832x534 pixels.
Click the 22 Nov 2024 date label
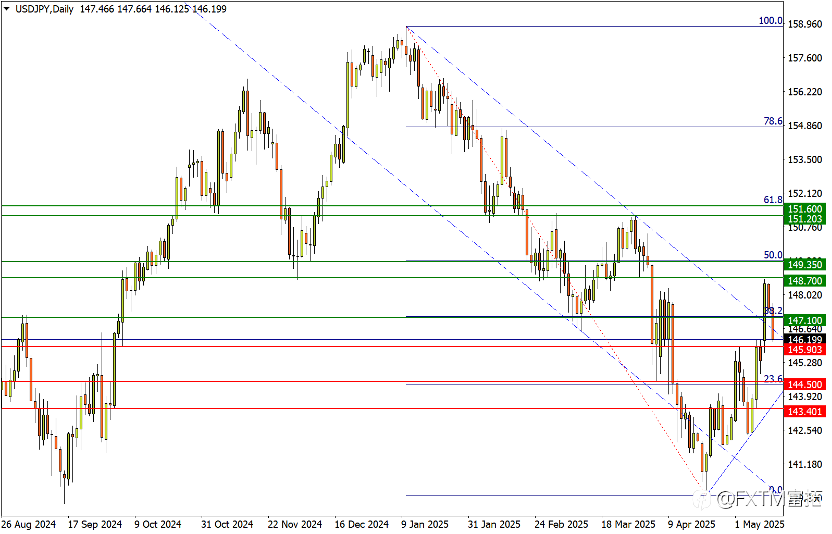294,524
